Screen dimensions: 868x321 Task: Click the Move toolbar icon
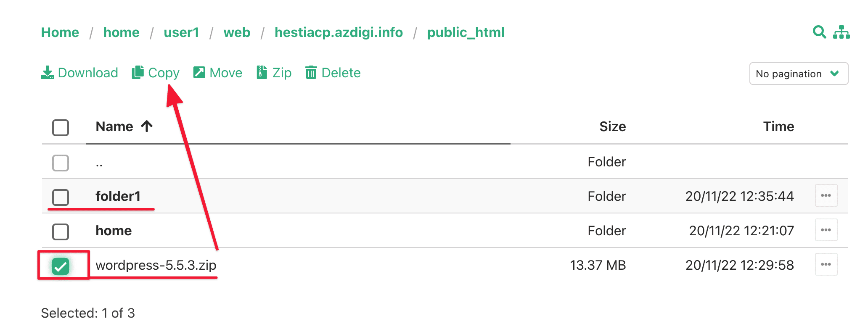click(199, 73)
